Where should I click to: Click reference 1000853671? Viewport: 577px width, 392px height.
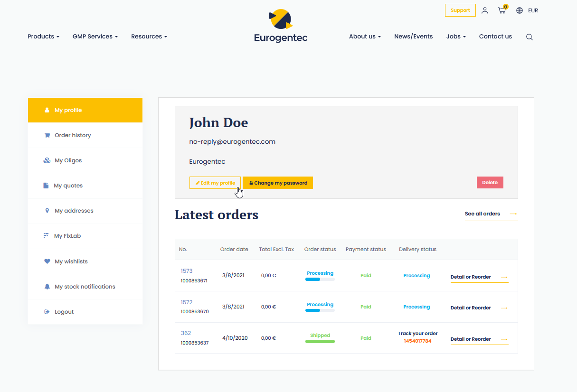(194, 281)
